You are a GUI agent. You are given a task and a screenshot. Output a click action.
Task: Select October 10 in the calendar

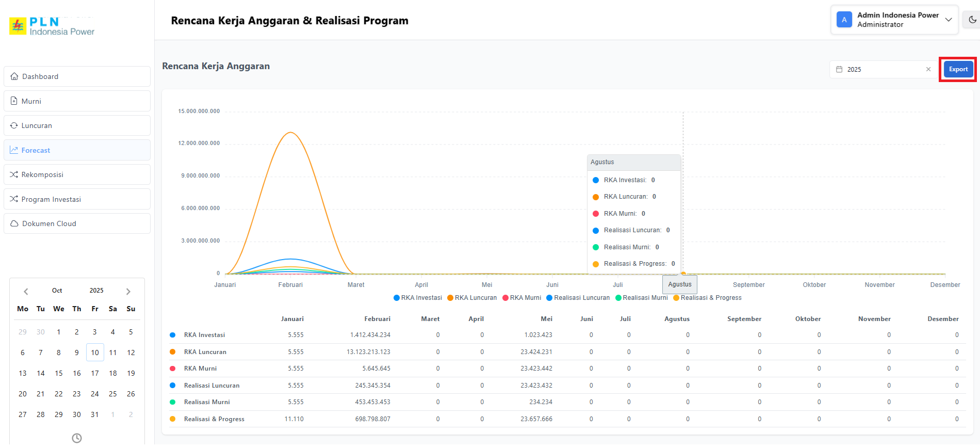[95, 353]
